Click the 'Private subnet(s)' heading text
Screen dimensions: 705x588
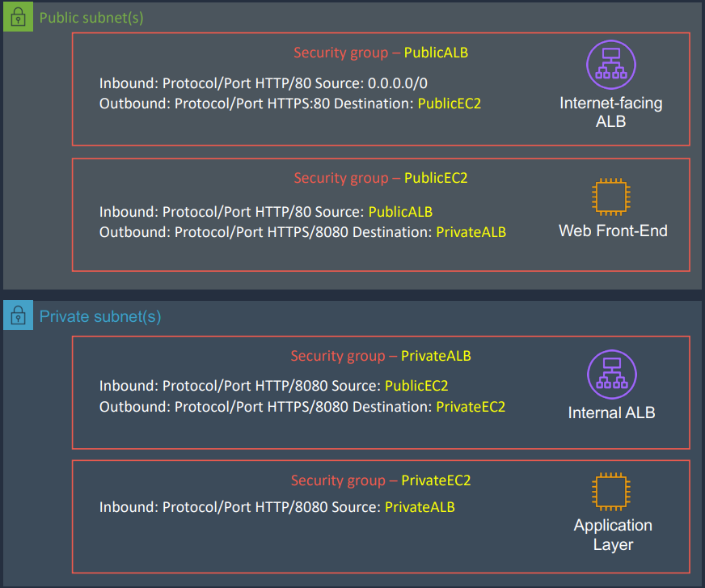coord(99,316)
